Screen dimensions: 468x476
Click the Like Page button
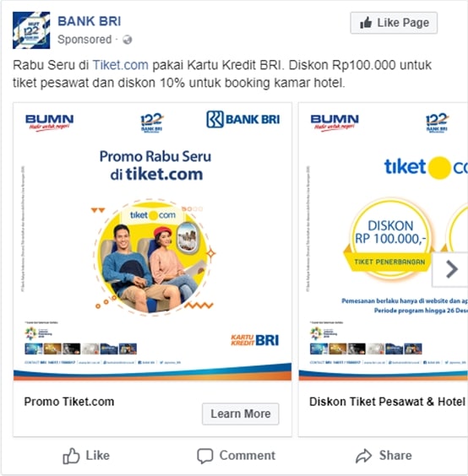pos(394,23)
